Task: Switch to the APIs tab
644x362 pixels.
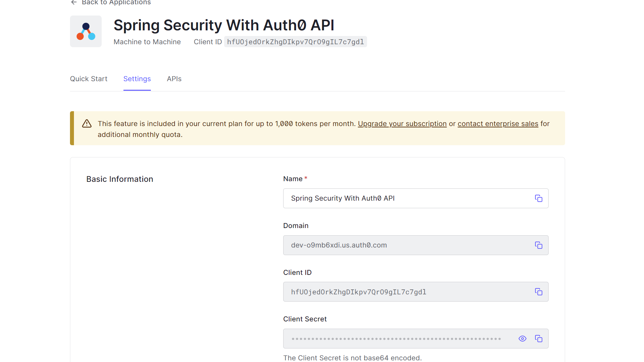Action: (174, 79)
